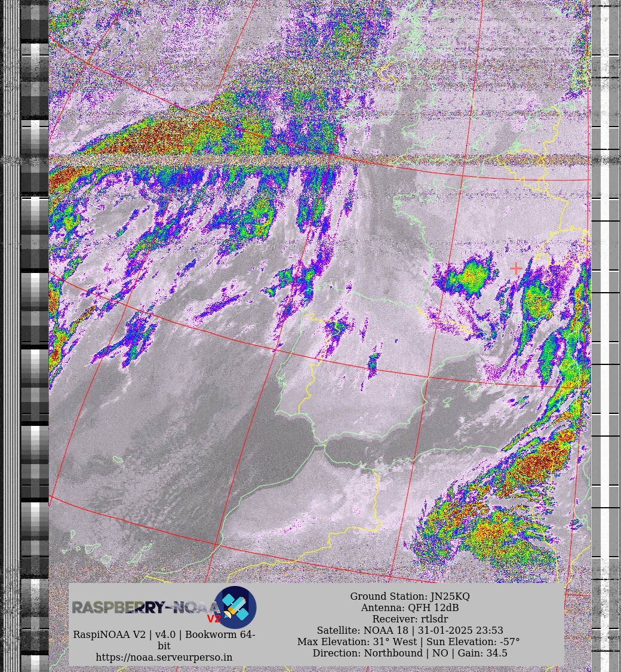Click the Raspberry-NOAA logo text
This screenshot has width=621, height=672.
tap(143, 607)
